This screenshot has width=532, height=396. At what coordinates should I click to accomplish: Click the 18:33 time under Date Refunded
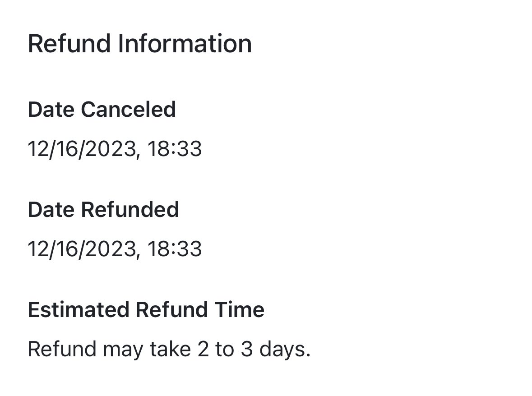(175, 249)
